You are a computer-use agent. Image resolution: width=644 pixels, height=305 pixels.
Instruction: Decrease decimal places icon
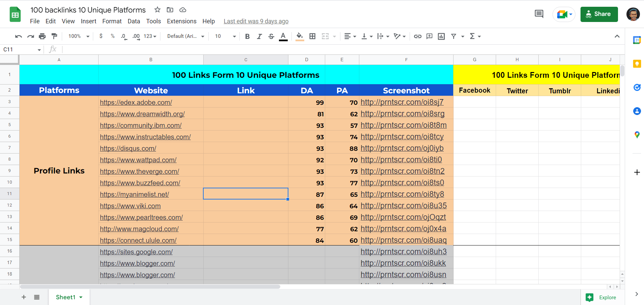[124, 36]
